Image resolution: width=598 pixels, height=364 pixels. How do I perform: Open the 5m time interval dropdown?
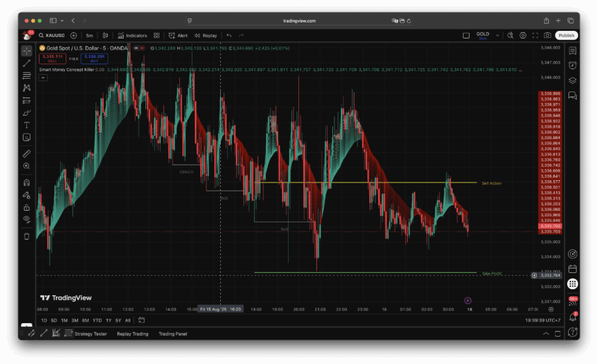coord(89,36)
